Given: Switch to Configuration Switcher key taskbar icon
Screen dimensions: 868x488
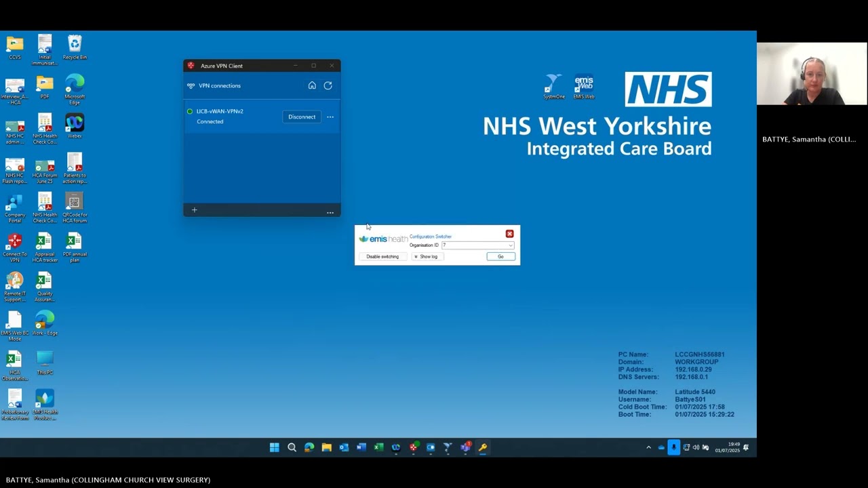Looking at the screenshot, I should click(x=483, y=447).
